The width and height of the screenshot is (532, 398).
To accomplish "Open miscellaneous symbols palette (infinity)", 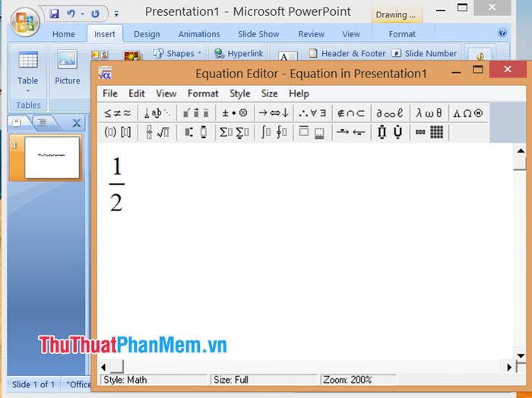I will tap(390, 113).
